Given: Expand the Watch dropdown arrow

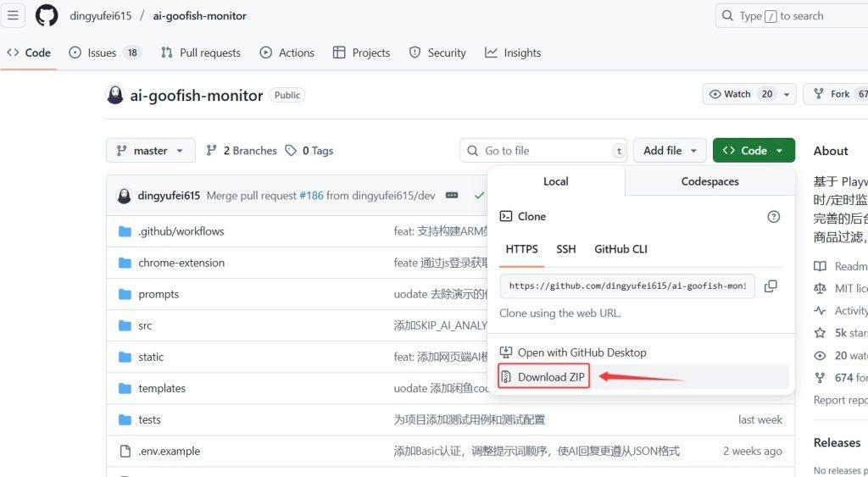Looking at the screenshot, I should 787,95.
